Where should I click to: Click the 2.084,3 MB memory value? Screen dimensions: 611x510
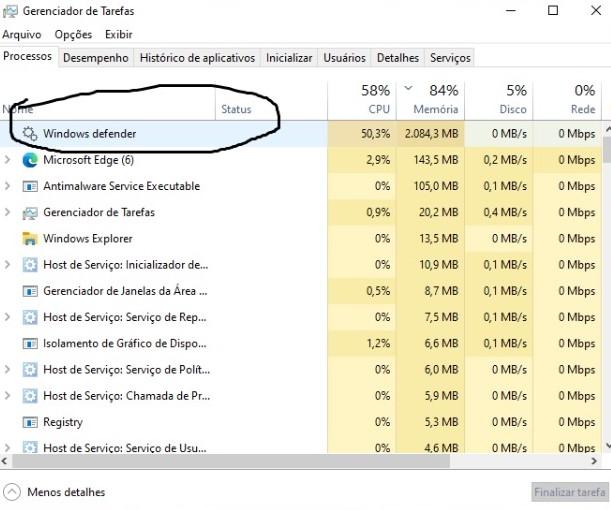(431, 134)
